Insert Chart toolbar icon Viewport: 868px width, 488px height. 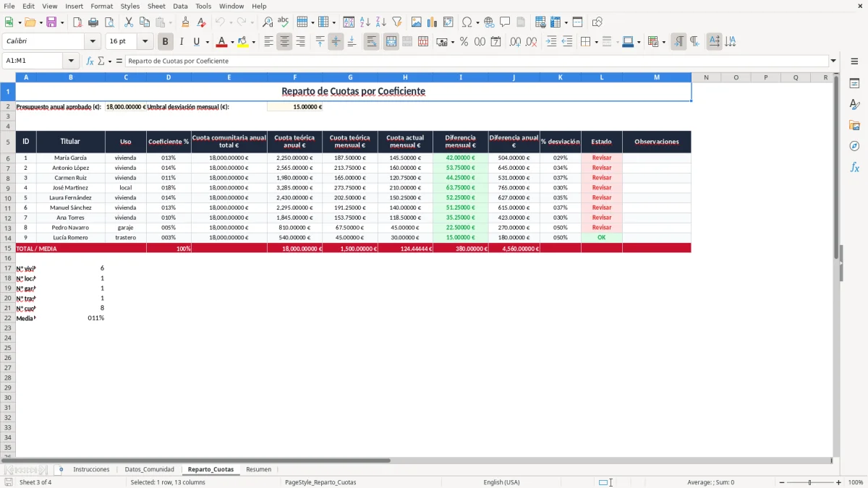pos(433,22)
